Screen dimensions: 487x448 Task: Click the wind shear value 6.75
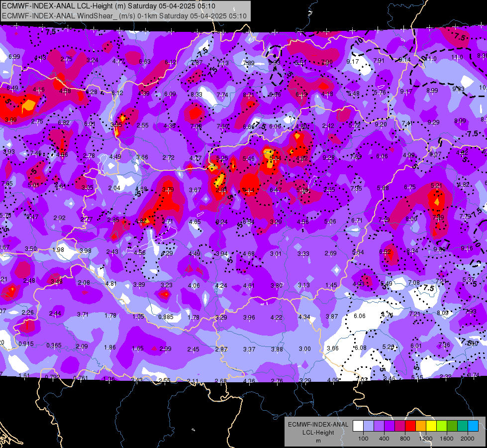(x=410, y=187)
